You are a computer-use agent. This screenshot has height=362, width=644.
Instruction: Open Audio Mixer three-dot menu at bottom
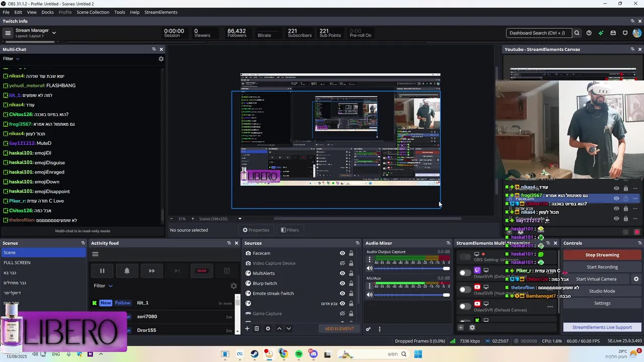379,329
